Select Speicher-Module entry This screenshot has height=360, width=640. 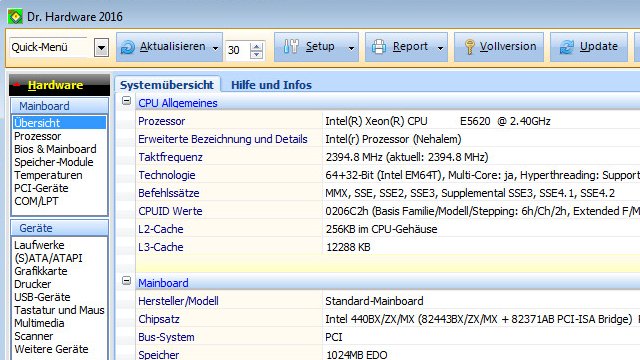click(x=53, y=162)
